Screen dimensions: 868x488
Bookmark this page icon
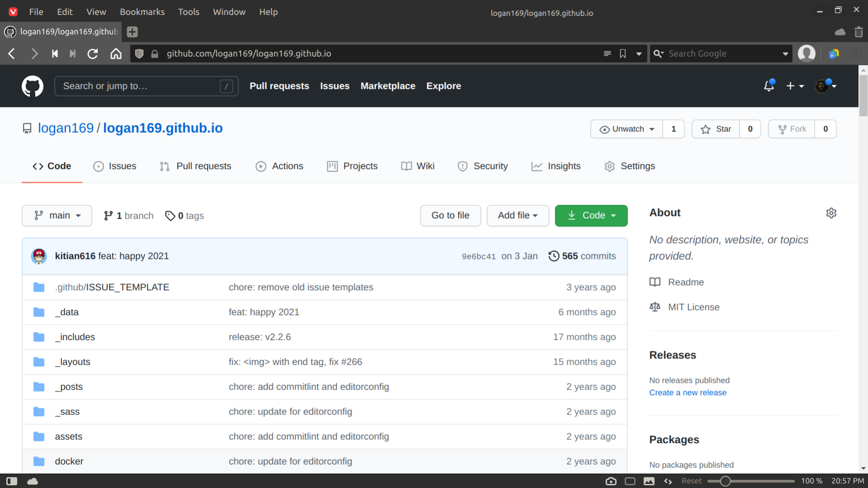point(623,54)
